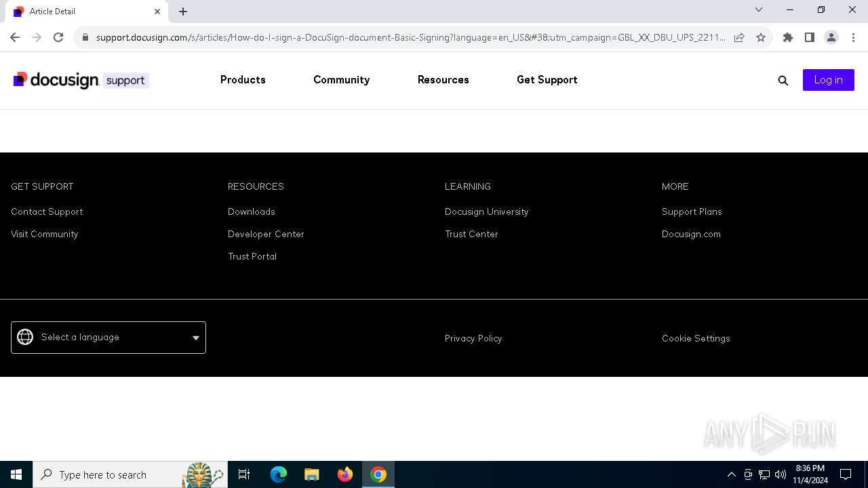Open Chrome three-dot menu

click(x=853, y=37)
